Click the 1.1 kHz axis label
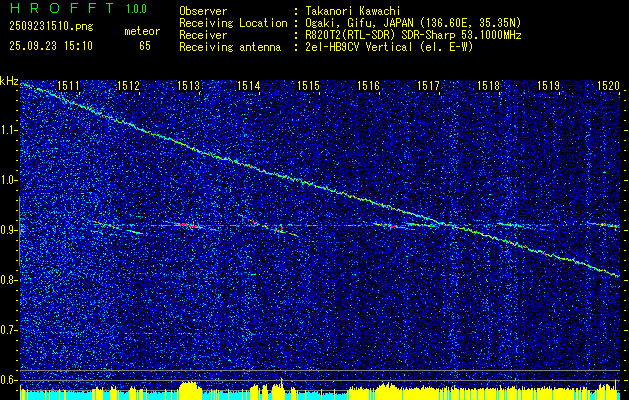This screenshot has height=400, width=629. (9, 130)
